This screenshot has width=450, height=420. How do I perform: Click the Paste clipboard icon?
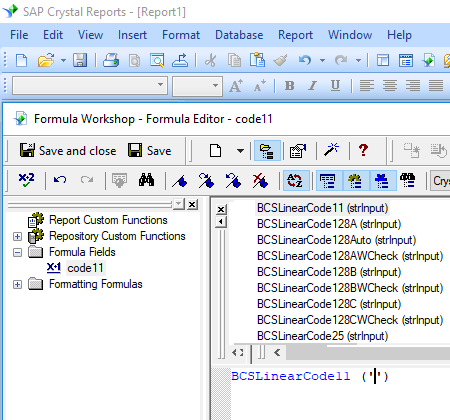[x=257, y=60]
